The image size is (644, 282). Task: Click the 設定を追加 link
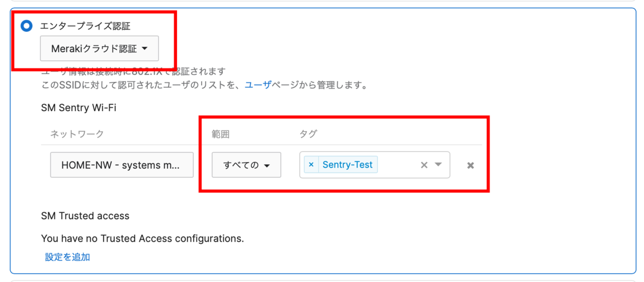coord(68,257)
